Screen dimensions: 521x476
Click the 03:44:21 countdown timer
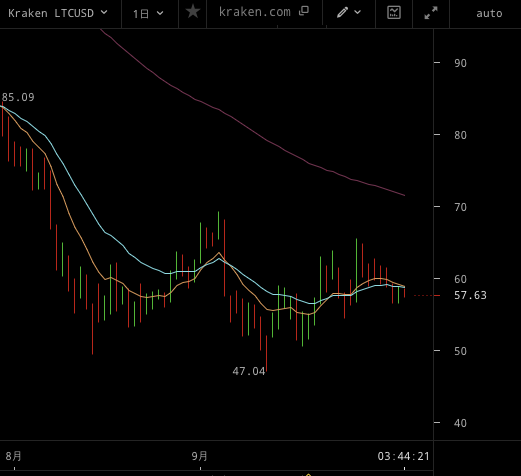click(x=403, y=456)
